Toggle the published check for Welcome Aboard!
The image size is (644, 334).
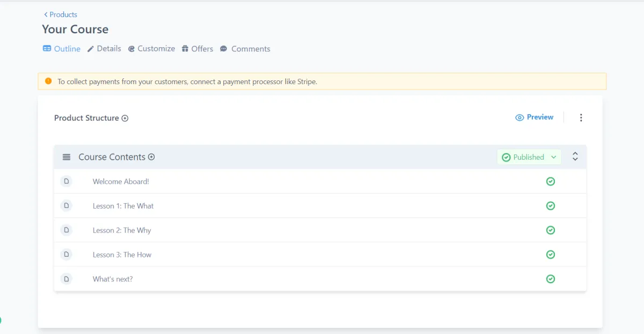point(550,181)
